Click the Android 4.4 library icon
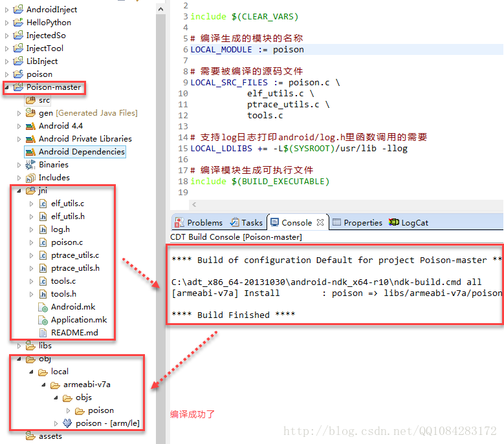 click(x=30, y=126)
